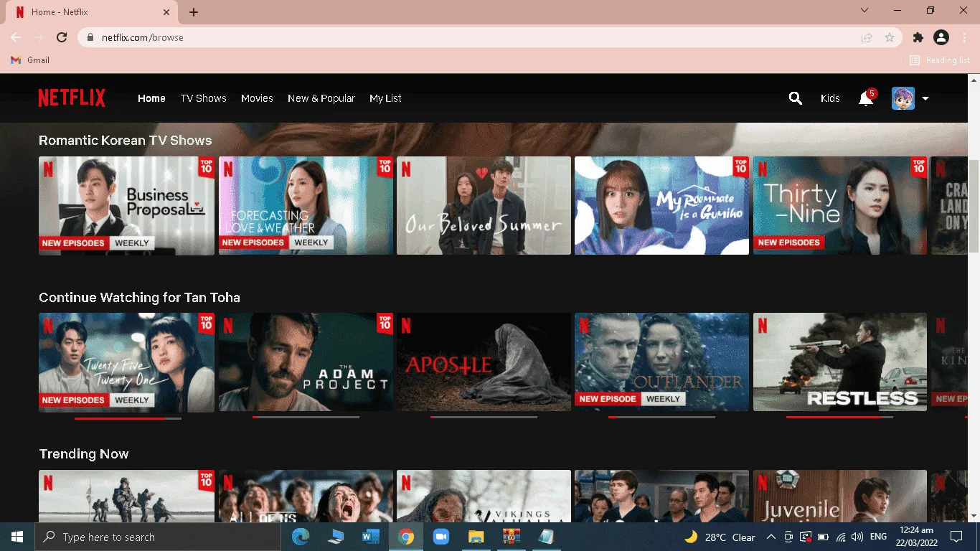Viewport: 980px width, 551px height.
Task: Open the Juvenile Justice card
Action: 840,496
